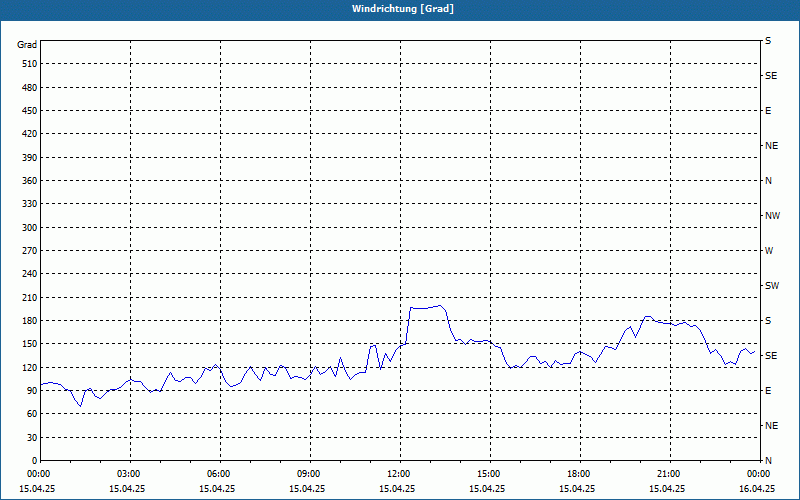Image resolution: width=800 pixels, height=500 pixels.
Task: Click the y-axis value 60
Action: tap(32, 414)
